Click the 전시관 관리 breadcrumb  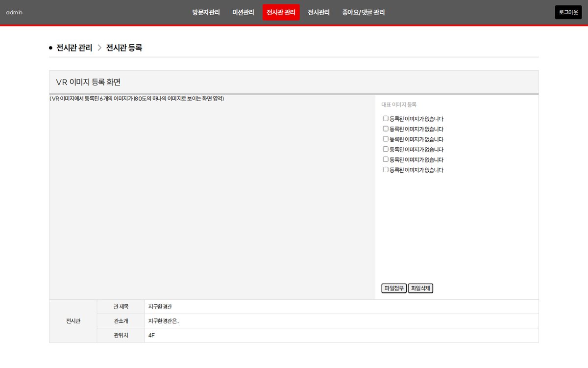[74, 48]
